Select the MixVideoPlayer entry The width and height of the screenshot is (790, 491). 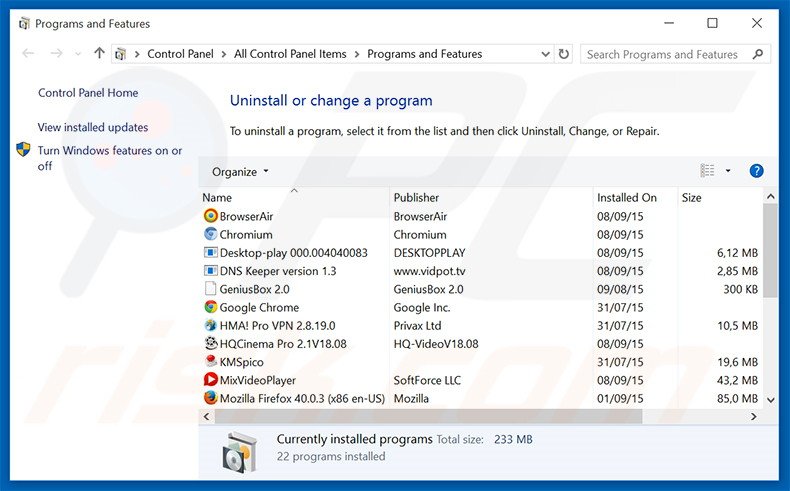(258, 380)
